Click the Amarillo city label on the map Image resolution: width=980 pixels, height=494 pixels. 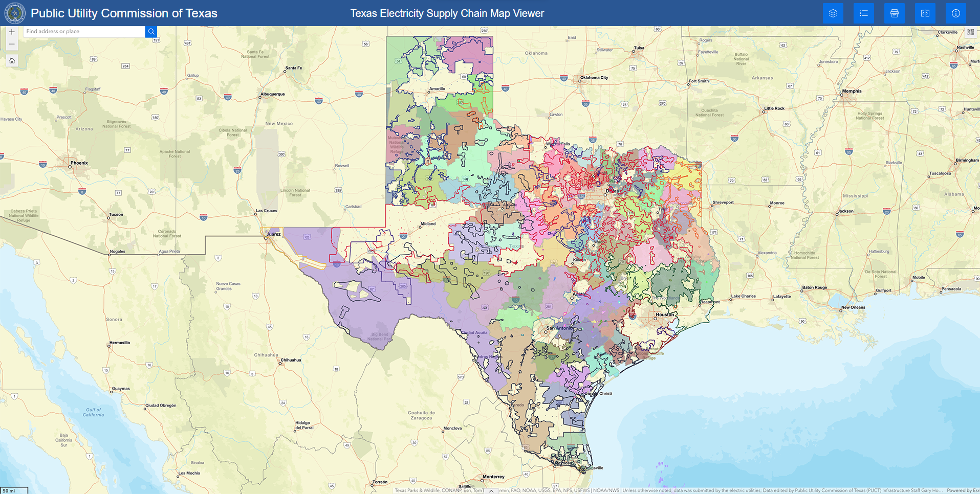(437, 89)
